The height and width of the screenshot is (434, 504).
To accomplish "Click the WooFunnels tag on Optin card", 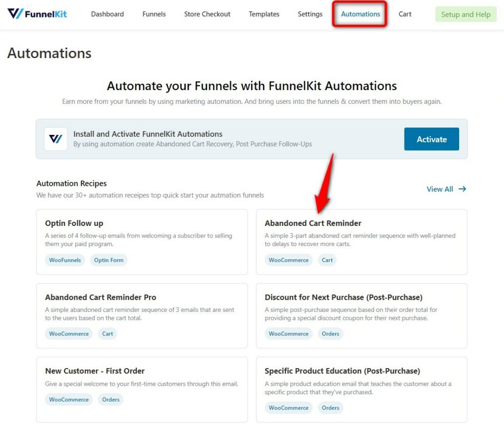I will [65, 260].
